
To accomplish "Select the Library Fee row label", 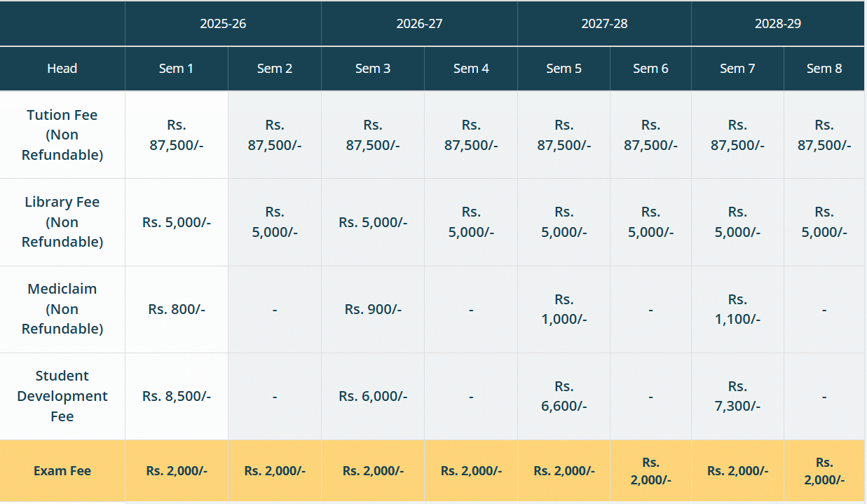I will pos(62,222).
